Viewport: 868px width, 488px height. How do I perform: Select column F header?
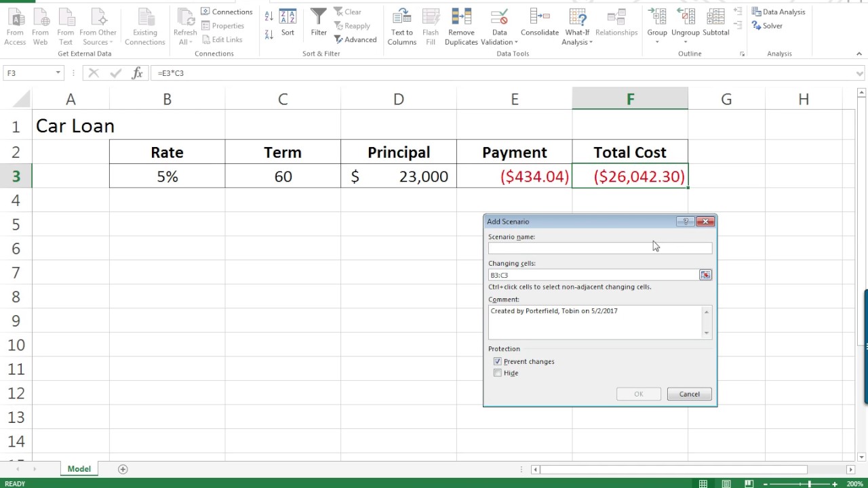630,99
